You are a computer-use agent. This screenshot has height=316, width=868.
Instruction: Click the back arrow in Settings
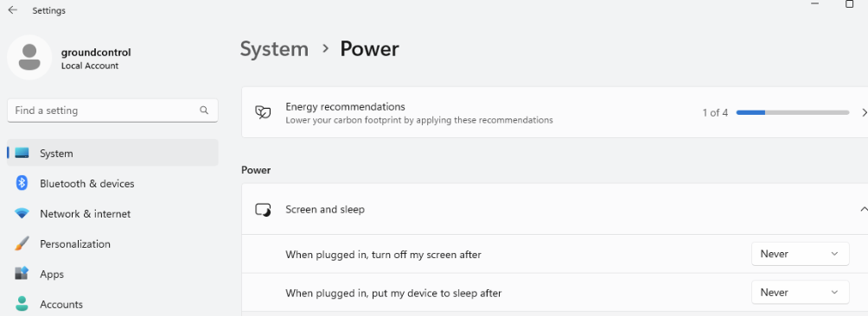[12, 10]
